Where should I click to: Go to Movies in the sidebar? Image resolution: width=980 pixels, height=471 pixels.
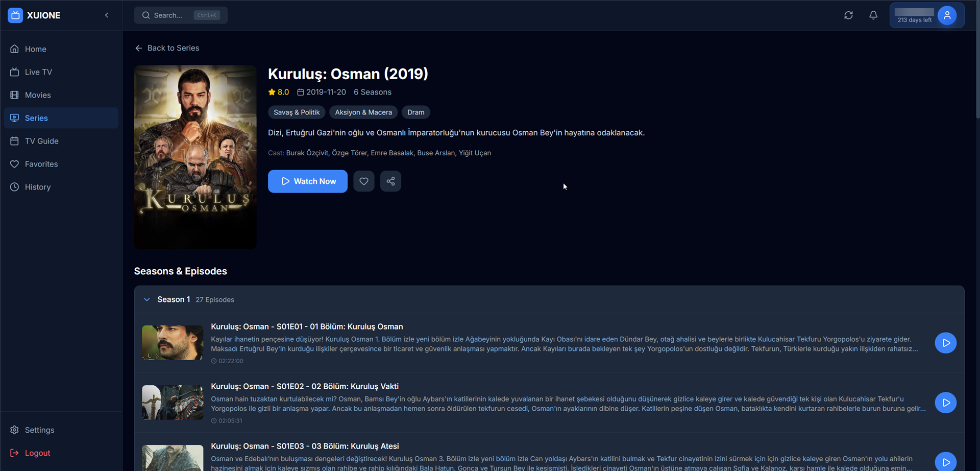coord(38,95)
